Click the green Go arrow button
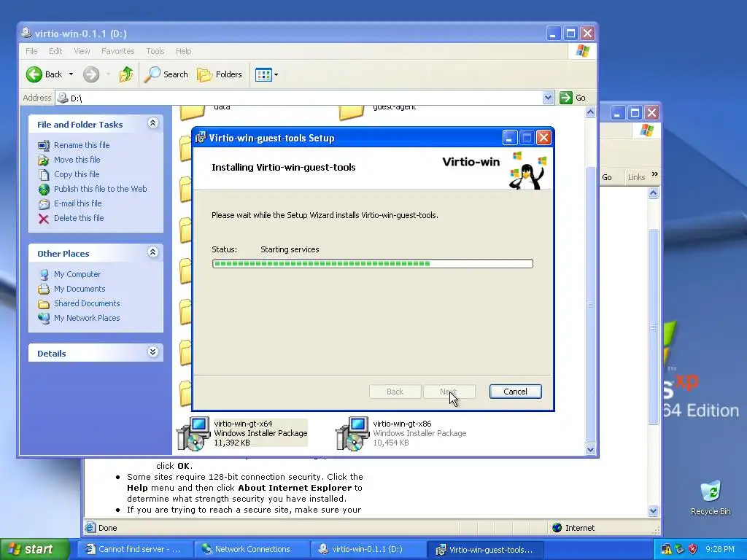Image resolution: width=747 pixels, height=560 pixels. click(566, 98)
